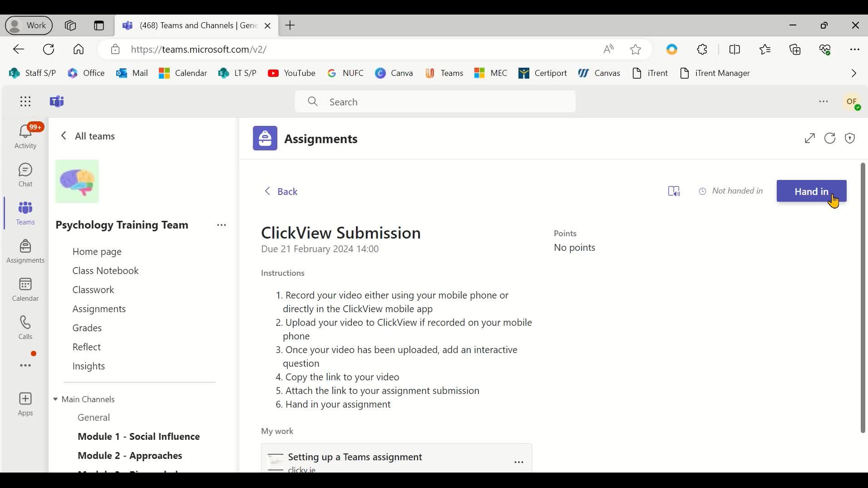This screenshot has height=488, width=868.
Task: Click the Search field at the top
Action: click(x=434, y=101)
